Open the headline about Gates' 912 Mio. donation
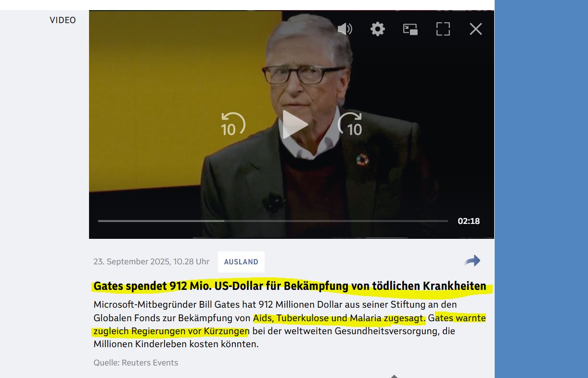Image resolution: width=588 pixels, height=378 pixels. (x=290, y=286)
